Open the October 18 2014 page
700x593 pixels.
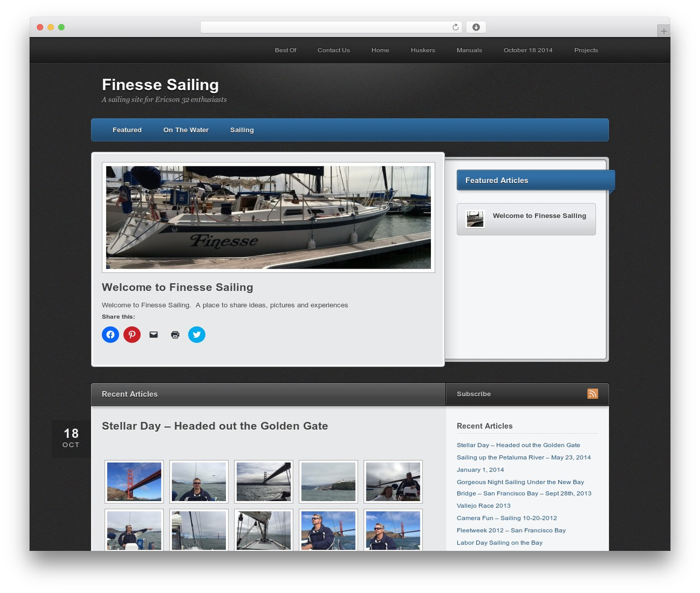click(528, 50)
